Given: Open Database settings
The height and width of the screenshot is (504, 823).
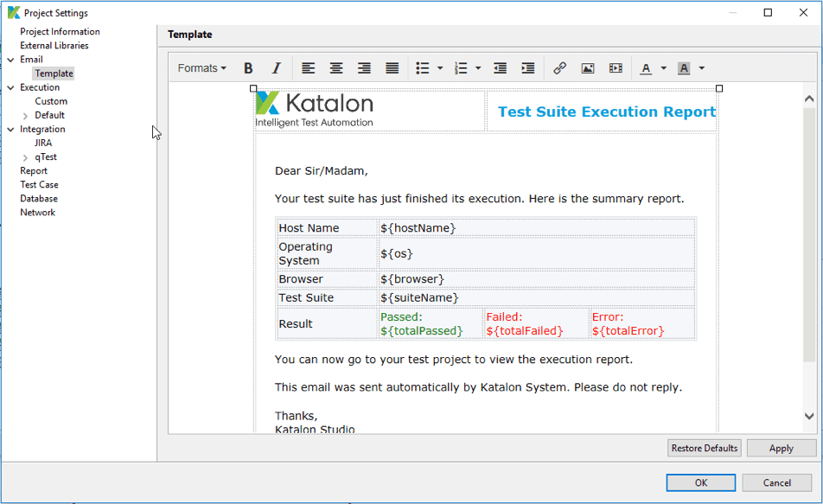Looking at the screenshot, I should tap(39, 199).
